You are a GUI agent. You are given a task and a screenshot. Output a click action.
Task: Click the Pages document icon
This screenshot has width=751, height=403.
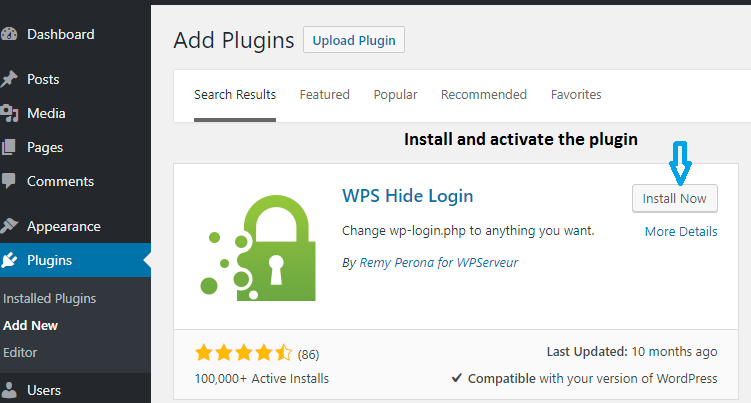click(9, 147)
